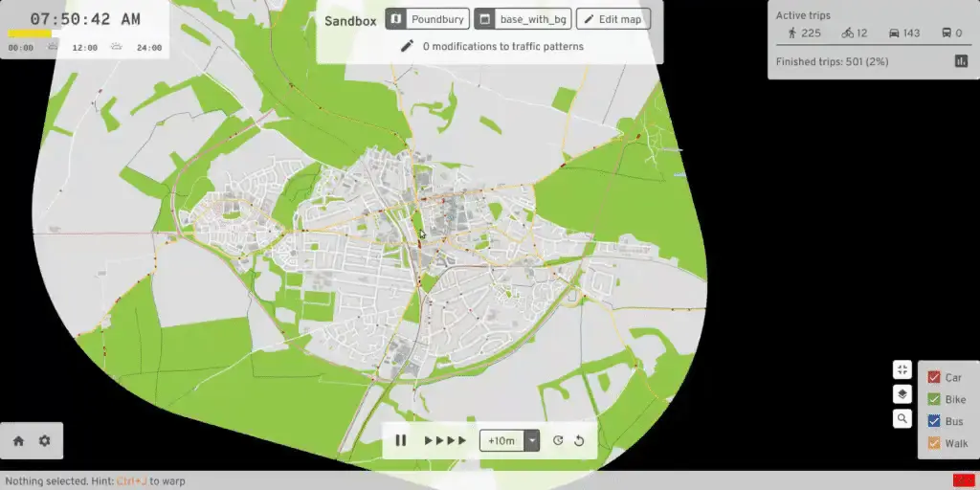Click the 07:50:42 AM clock display
The height and width of the screenshot is (490, 980).
click(x=85, y=19)
